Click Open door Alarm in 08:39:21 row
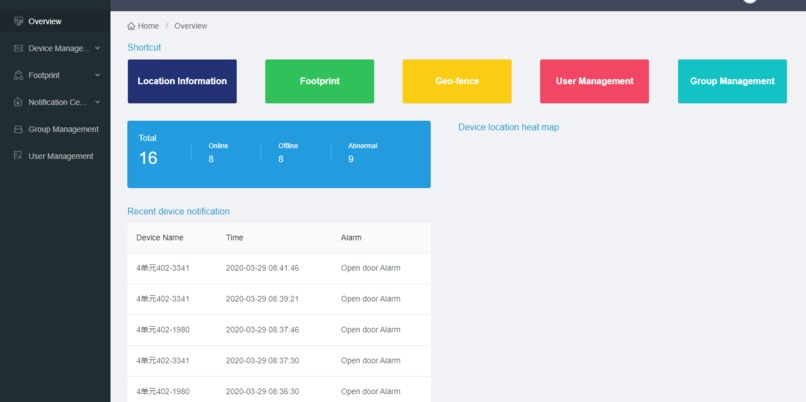 (370, 299)
